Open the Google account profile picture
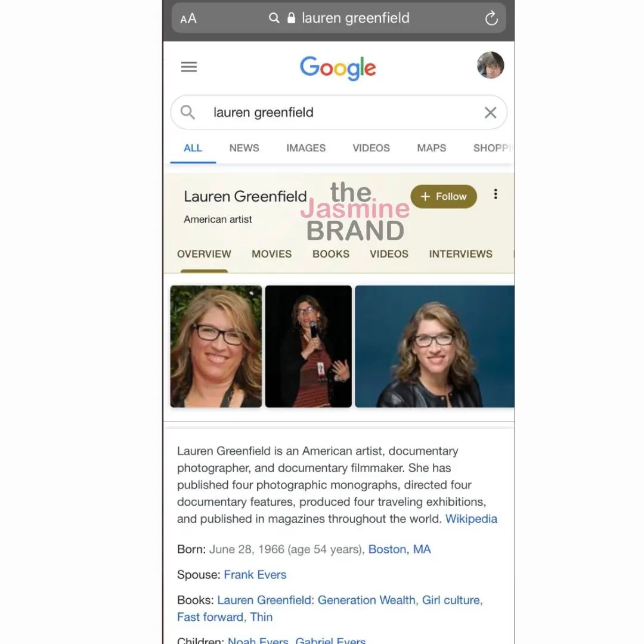This screenshot has width=644, height=644. [x=490, y=66]
